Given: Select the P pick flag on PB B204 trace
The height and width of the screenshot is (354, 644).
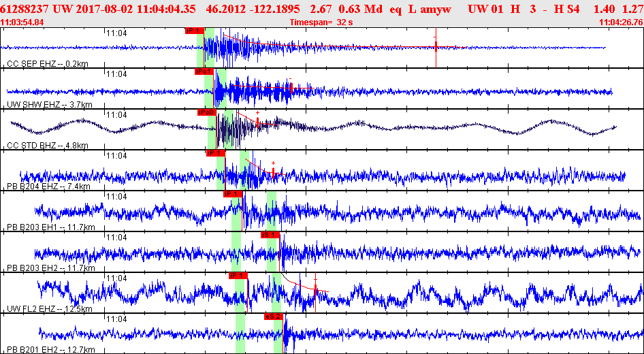Looking at the screenshot, I should (x=215, y=153).
